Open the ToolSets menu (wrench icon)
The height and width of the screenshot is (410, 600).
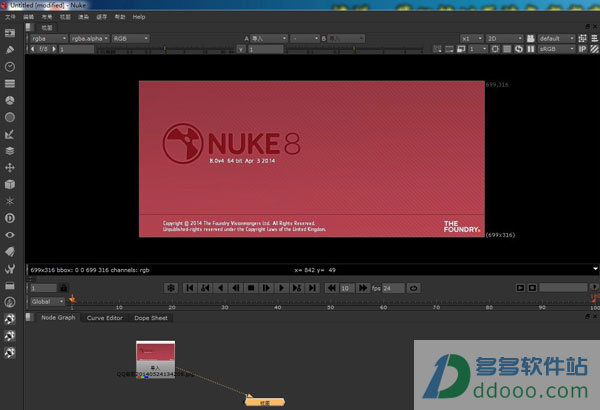(x=10, y=268)
